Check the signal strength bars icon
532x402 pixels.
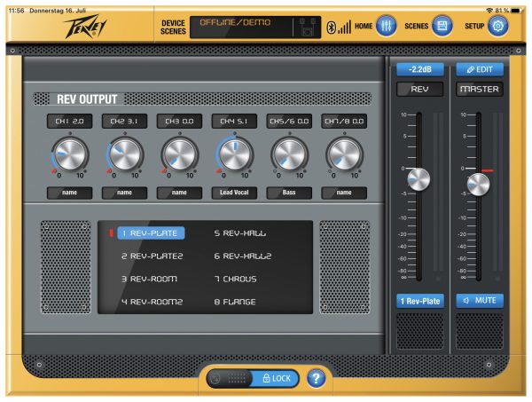tap(344, 28)
